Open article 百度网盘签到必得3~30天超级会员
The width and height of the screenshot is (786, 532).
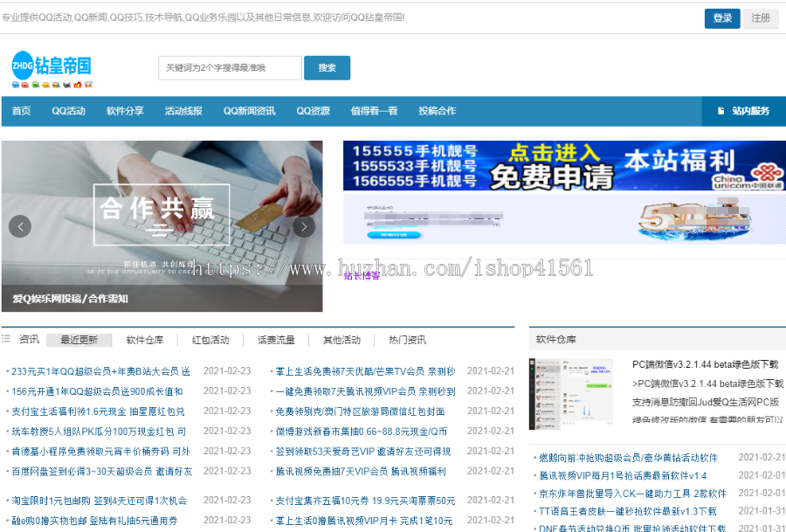(102, 472)
